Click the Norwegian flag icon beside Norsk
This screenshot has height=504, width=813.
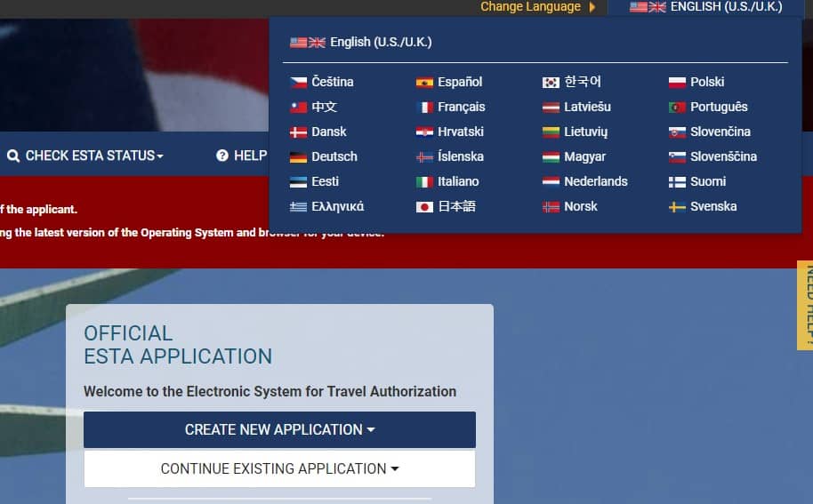pyautogui.click(x=551, y=207)
